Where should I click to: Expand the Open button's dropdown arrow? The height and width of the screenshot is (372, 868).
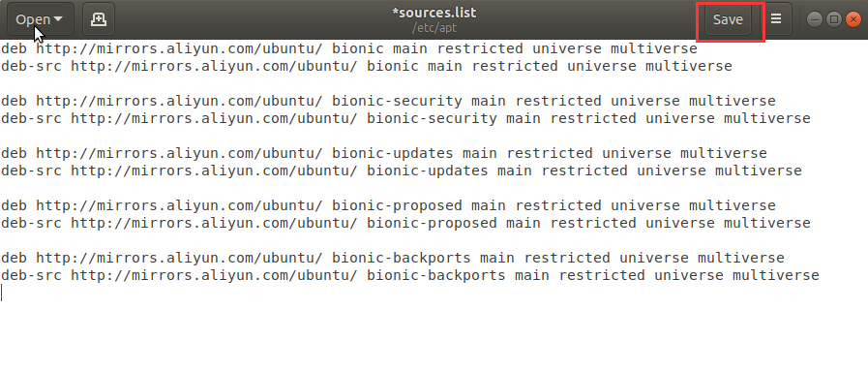point(58,19)
